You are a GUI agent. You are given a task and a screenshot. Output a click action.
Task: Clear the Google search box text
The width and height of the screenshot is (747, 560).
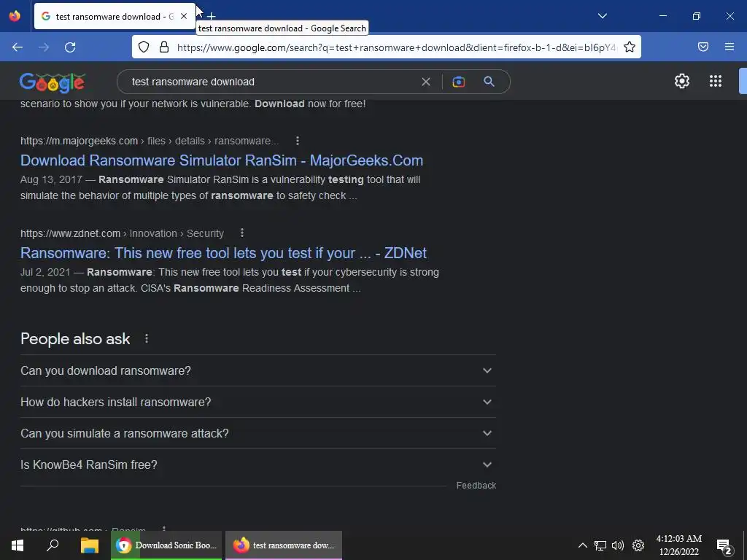tap(426, 82)
